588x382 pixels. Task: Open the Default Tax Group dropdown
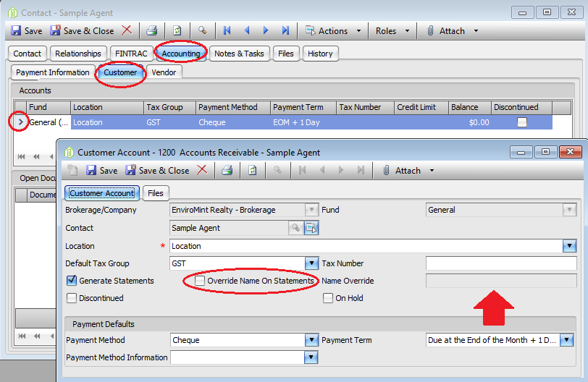(311, 263)
